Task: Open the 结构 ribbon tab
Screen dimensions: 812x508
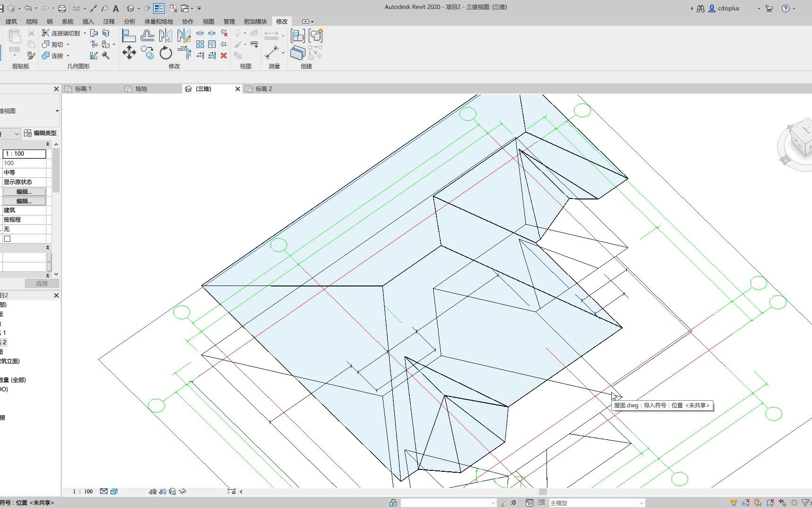Action: point(32,22)
